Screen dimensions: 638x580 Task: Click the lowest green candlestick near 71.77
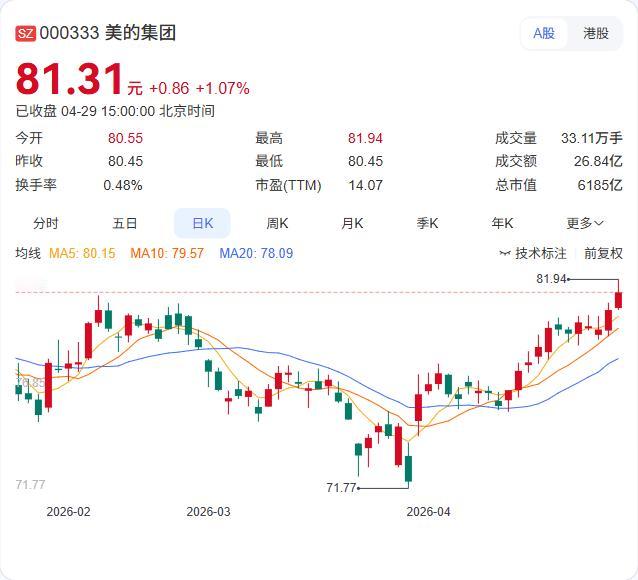(x=408, y=468)
